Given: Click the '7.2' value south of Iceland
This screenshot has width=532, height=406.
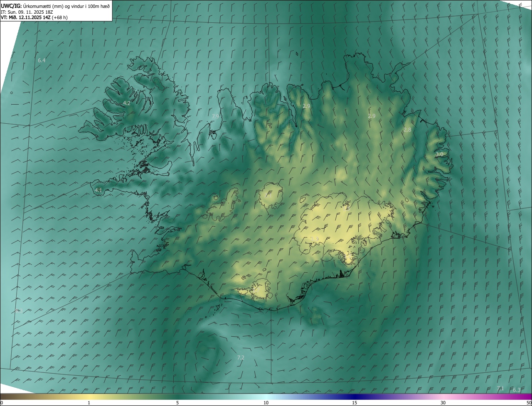Looking at the screenshot, I should [241, 358].
